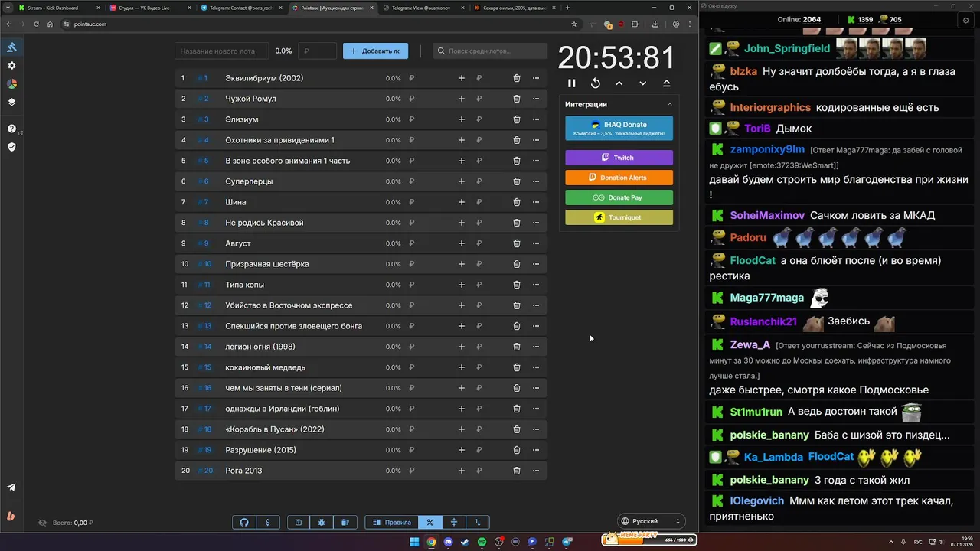
Task: Toggle the split lots button
Action: [454, 522]
